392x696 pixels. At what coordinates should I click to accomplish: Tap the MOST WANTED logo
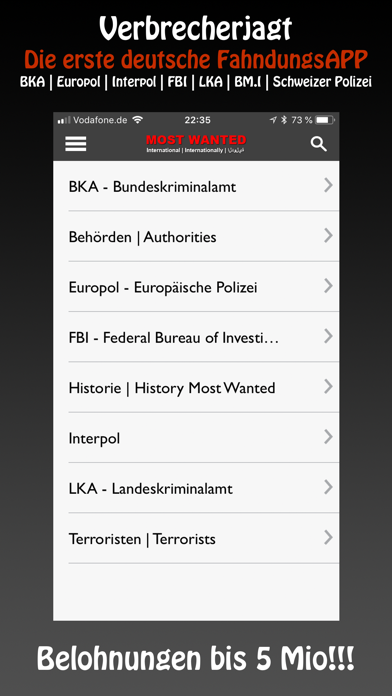coord(196,144)
